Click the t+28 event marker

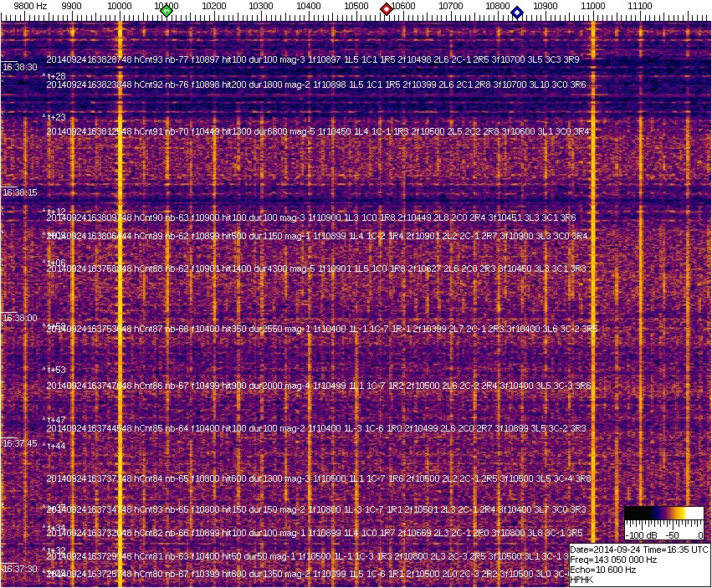[x=55, y=76]
